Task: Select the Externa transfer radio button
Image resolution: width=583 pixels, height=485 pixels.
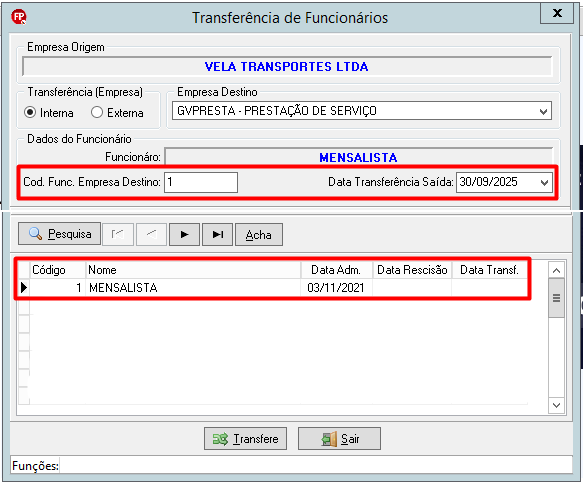Action: 97,112
